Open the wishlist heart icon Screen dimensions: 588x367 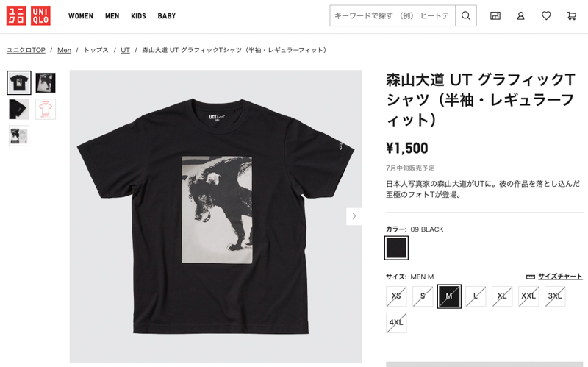546,15
